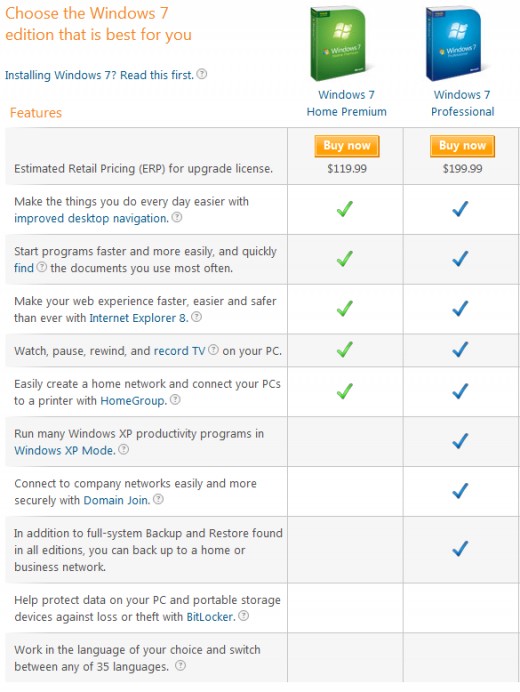
Task: Open the Windows 7 Home Premium title link
Action: [347, 103]
